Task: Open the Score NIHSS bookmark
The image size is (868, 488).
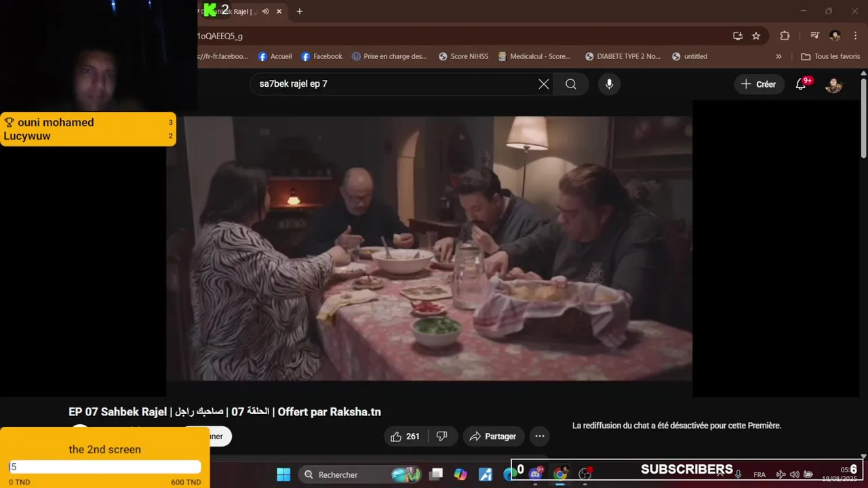Action: click(463, 56)
